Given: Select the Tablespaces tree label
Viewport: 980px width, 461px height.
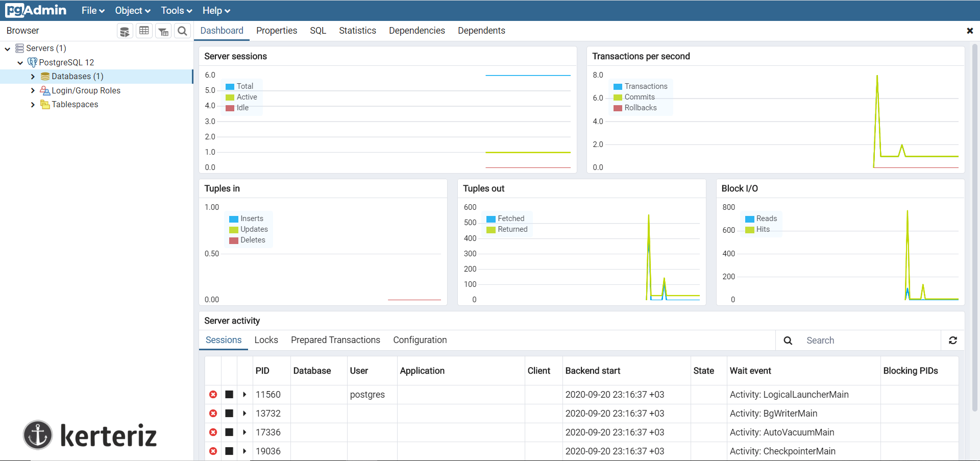Looking at the screenshot, I should point(75,105).
